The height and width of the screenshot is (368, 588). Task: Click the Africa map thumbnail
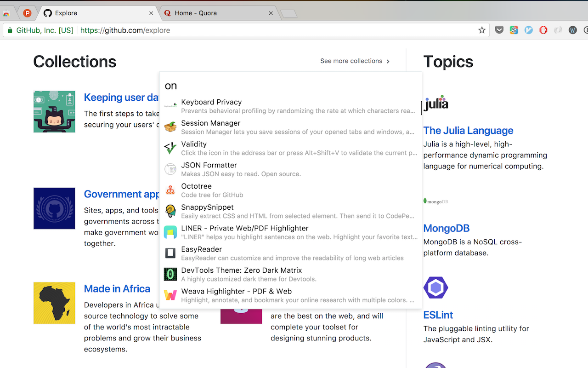(x=54, y=303)
